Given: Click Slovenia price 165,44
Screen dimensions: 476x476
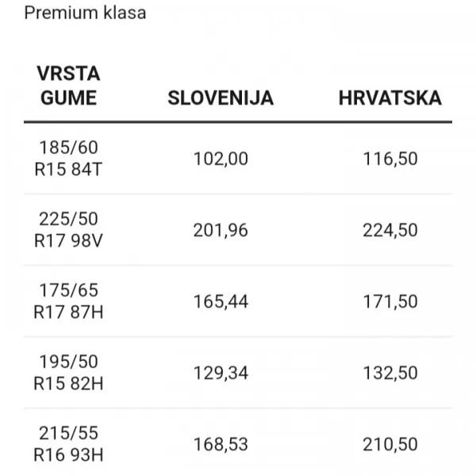Looking at the screenshot, I should (x=221, y=301).
